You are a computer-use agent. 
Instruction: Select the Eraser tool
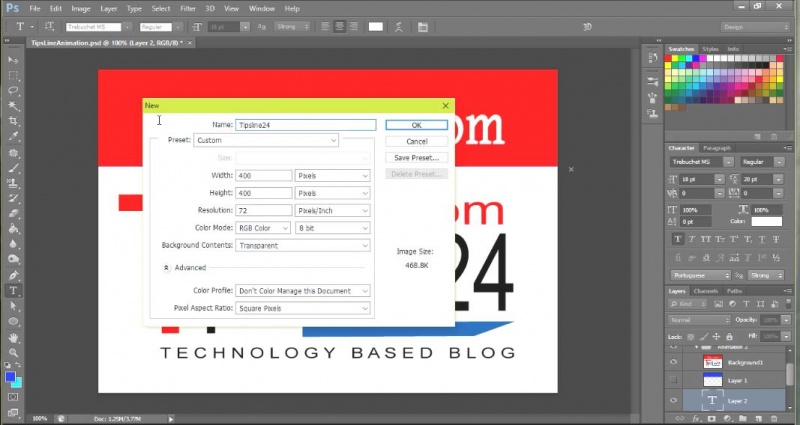tap(13, 214)
